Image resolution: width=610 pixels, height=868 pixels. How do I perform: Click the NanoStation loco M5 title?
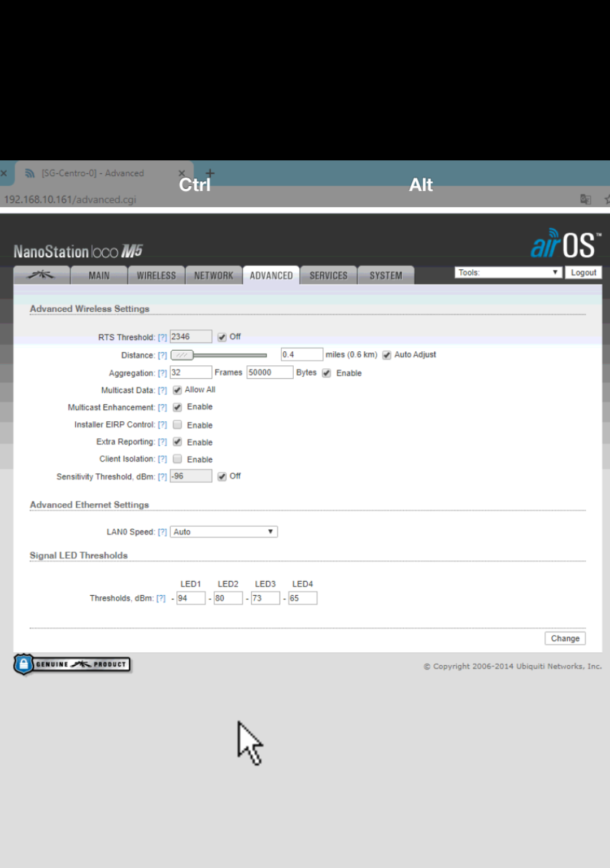[x=78, y=251]
